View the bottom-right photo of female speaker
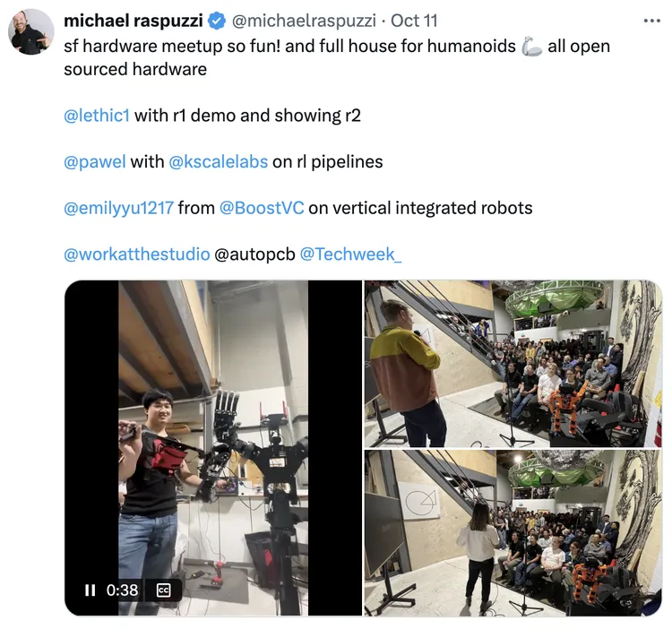Viewport: 672px width, 629px height. click(x=513, y=532)
